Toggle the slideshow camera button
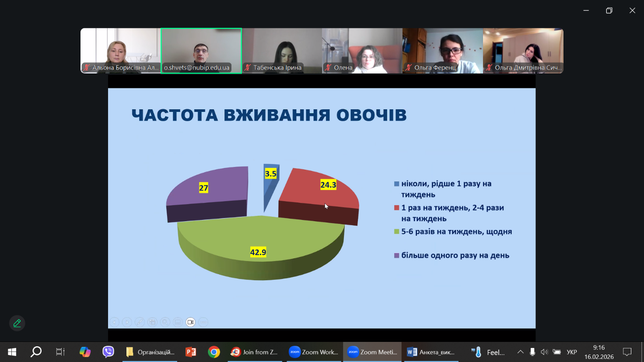644x362 pixels. click(190, 322)
